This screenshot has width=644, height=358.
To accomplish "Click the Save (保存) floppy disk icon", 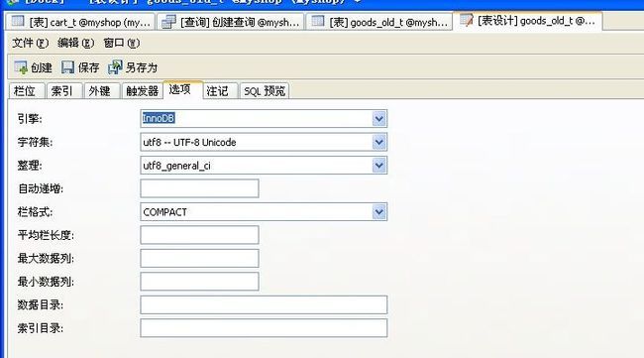I will click(67, 67).
